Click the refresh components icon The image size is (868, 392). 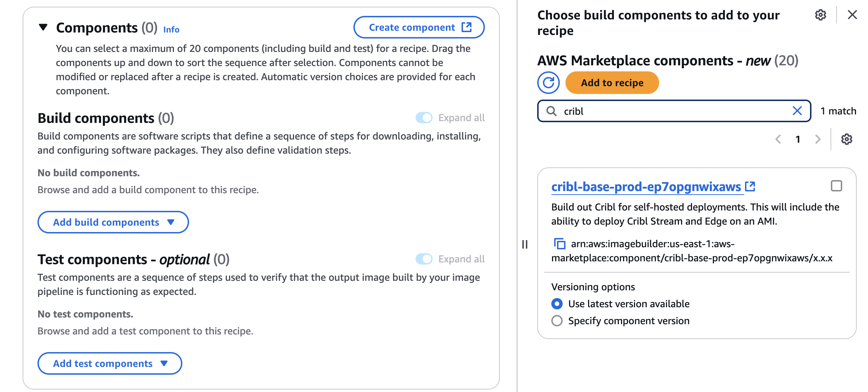(x=548, y=83)
